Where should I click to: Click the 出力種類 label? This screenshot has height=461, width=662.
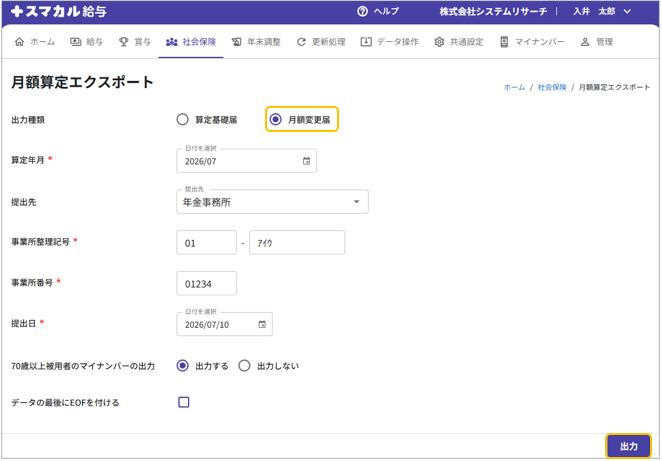[x=28, y=120]
